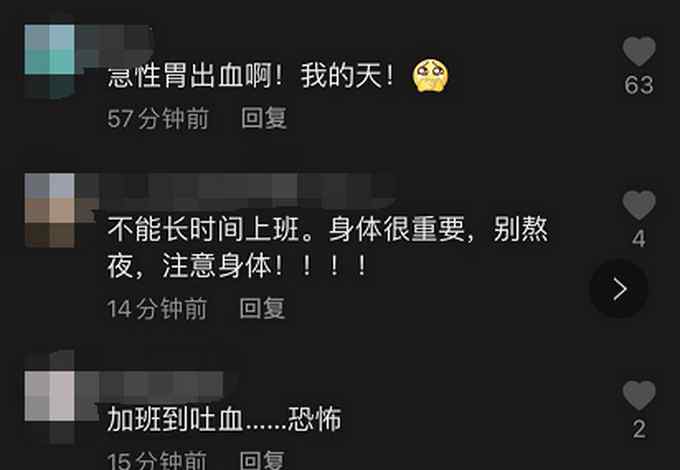Select the 加班到吐血……恐怖 comment text
The image size is (680, 470).
click(224, 419)
